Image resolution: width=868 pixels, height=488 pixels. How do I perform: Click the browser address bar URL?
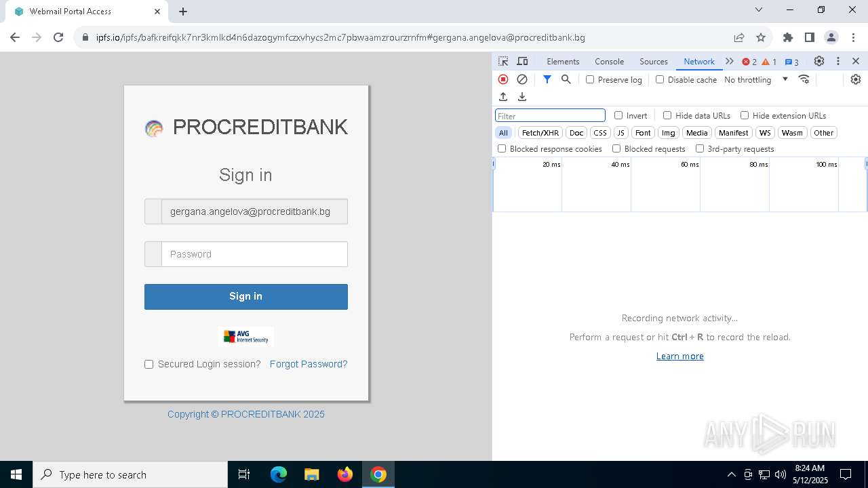pyautogui.click(x=340, y=37)
